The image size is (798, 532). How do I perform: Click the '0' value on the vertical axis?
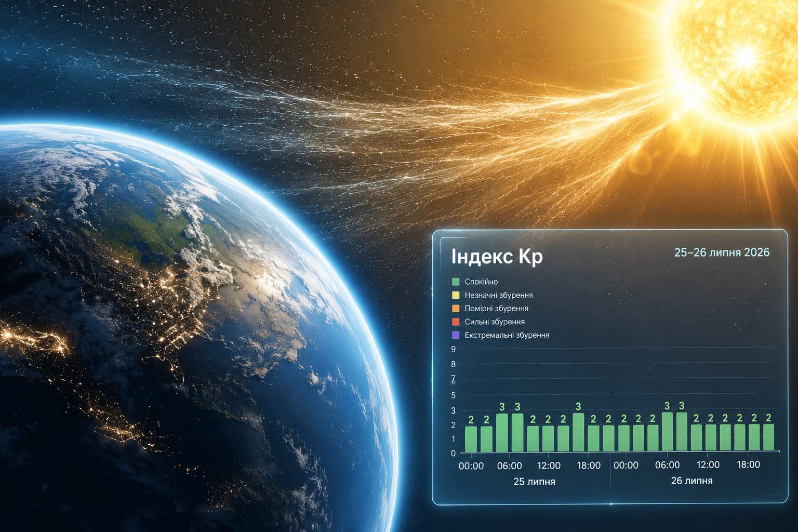454,454
